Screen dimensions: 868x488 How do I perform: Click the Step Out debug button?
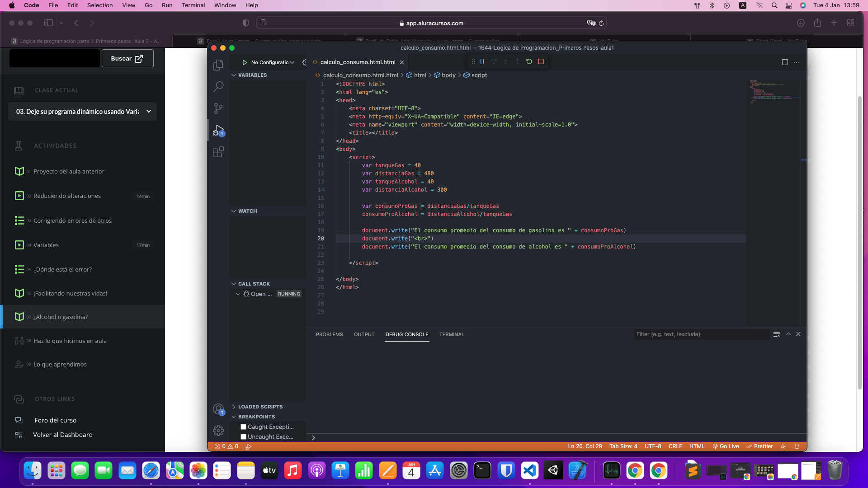point(517,61)
